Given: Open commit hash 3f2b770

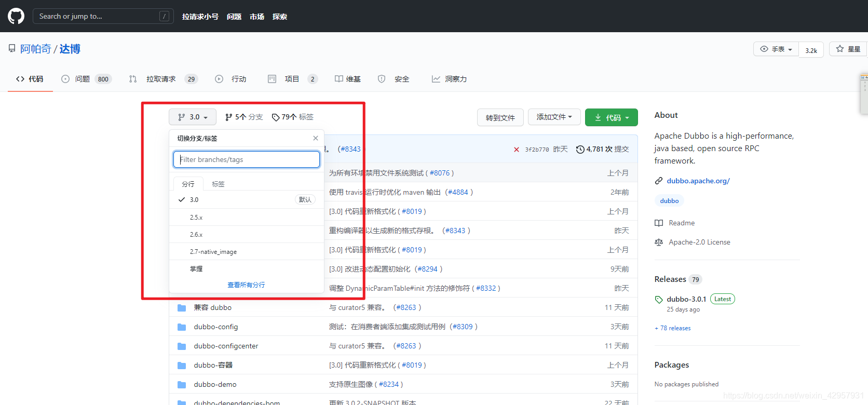Looking at the screenshot, I should pos(537,150).
